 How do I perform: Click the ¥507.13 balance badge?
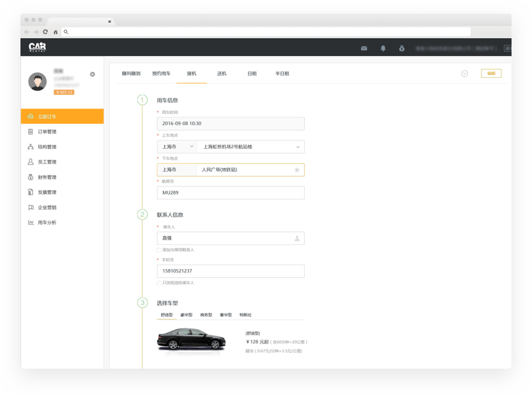pos(64,92)
